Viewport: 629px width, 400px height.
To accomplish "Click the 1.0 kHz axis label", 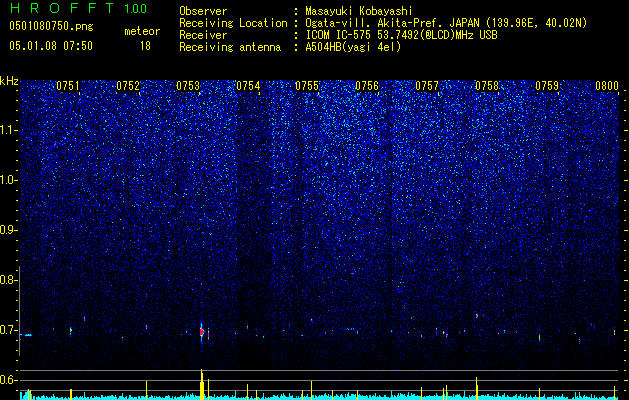I will [x=9, y=180].
